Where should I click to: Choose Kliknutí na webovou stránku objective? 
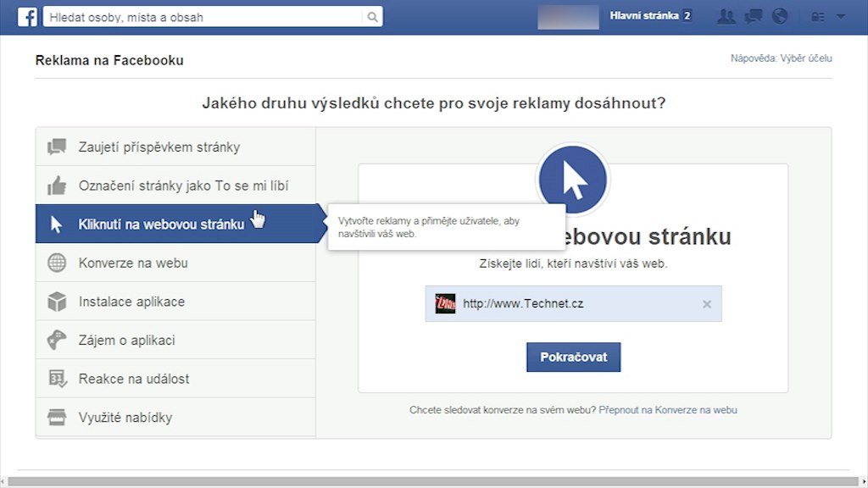point(161,225)
